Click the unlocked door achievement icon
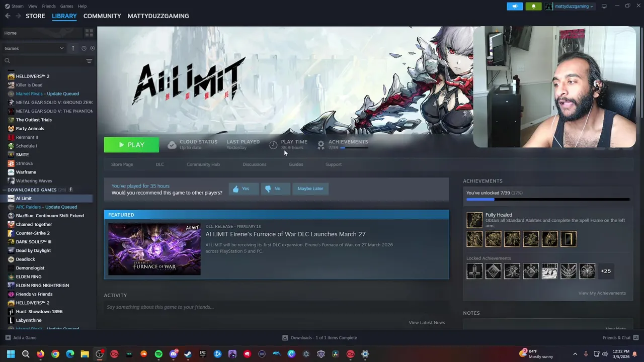644x362 pixels. [x=569, y=239]
